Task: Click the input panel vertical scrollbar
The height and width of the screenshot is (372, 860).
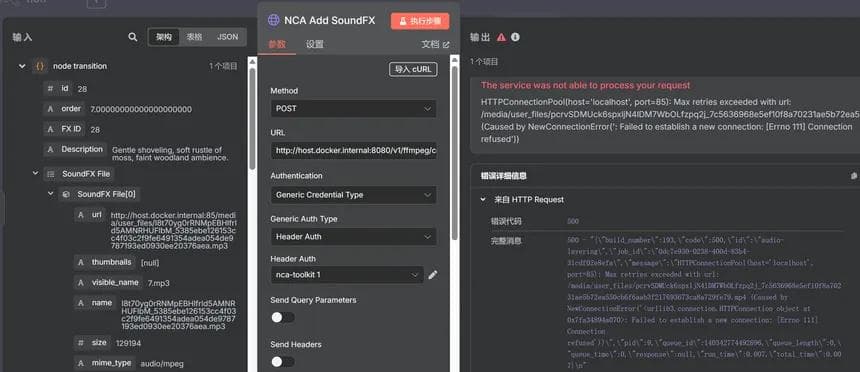Action: click(x=252, y=118)
